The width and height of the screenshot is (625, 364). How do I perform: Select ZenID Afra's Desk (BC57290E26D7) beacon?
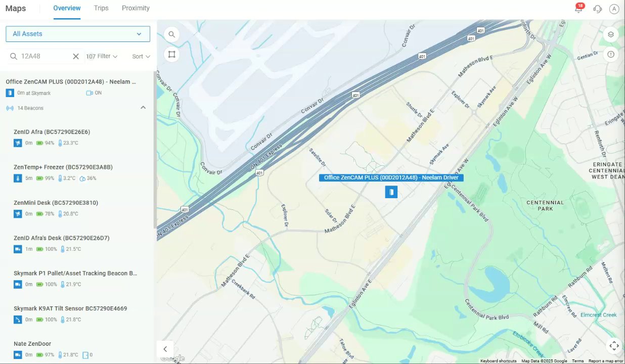(62, 238)
